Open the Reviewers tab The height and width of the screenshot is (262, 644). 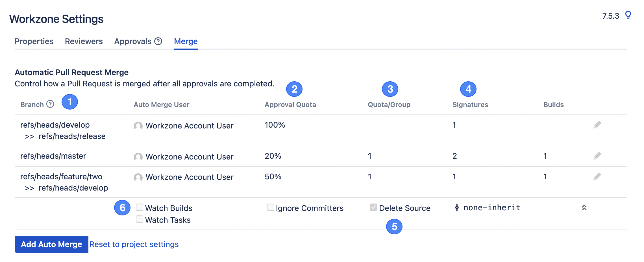tap(84, 41)
